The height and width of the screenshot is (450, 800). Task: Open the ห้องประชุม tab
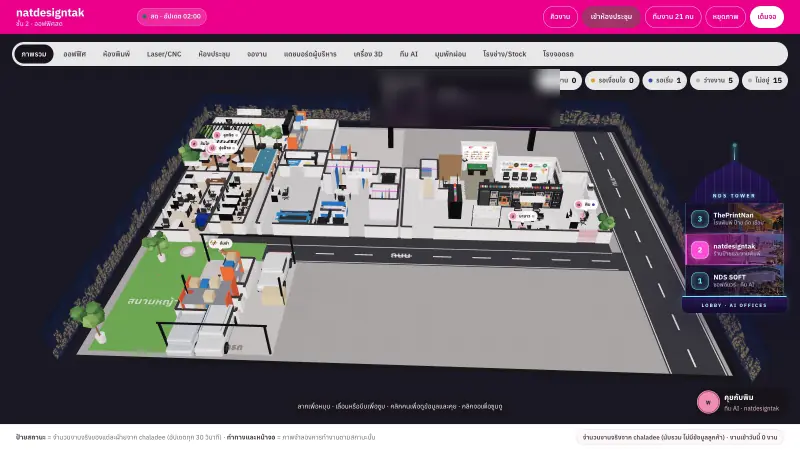[x=214, y=54]
